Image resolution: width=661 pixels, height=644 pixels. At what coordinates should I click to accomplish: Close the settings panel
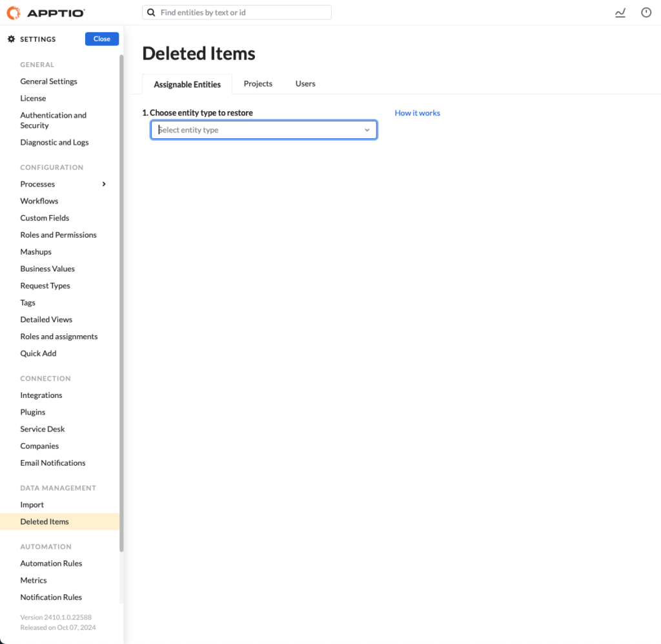(x=102, y=39)
